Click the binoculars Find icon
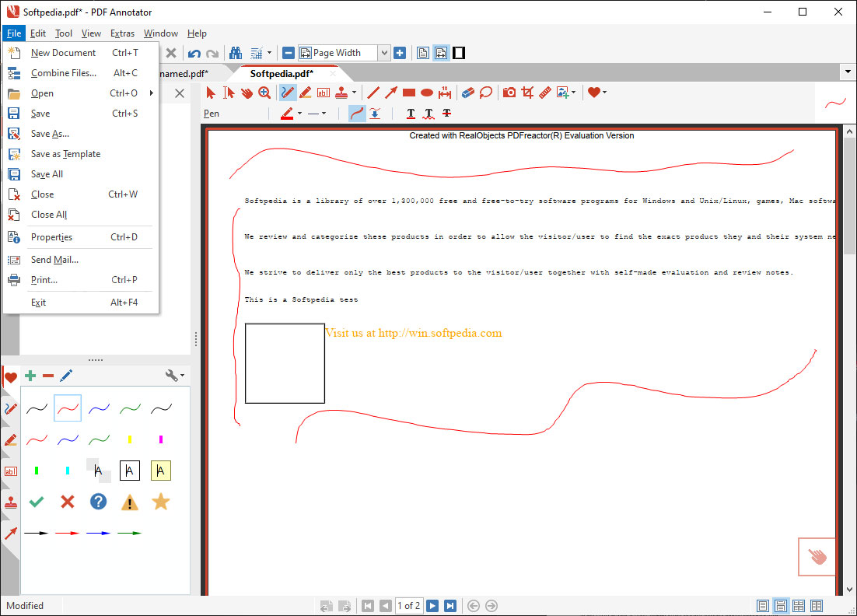 (236, 53)
